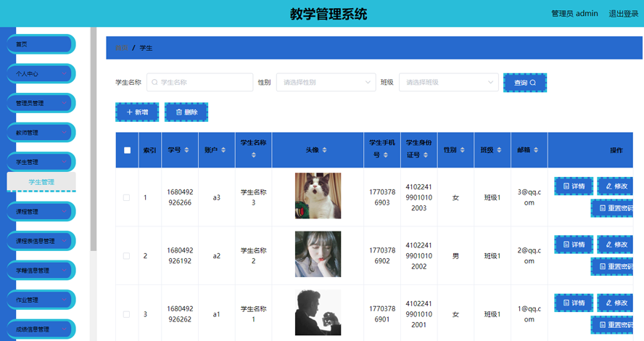The width and height of the screenshot is (644, 341).
Task: Sort by the 账户 column arrows
Action: (223, 150)
